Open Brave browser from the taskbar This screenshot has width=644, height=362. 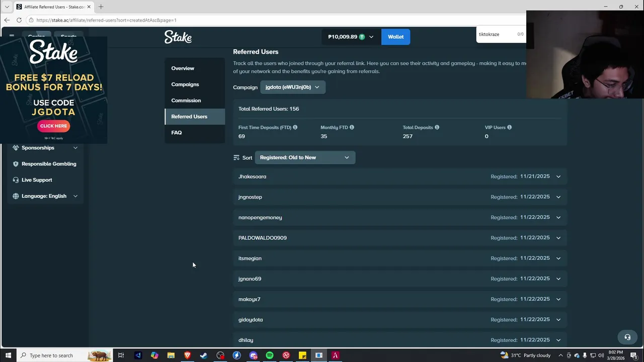(x=187, y=355)
